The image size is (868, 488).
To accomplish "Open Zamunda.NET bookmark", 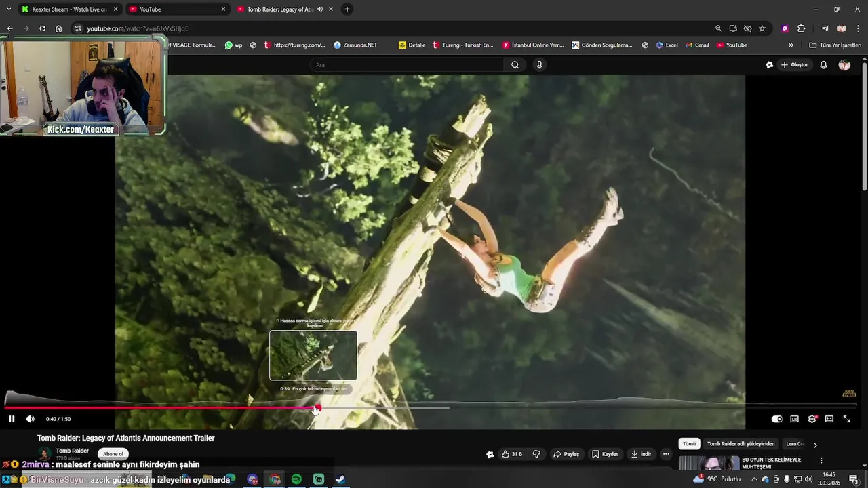I will pyautogui.click(x=355, y=45).
